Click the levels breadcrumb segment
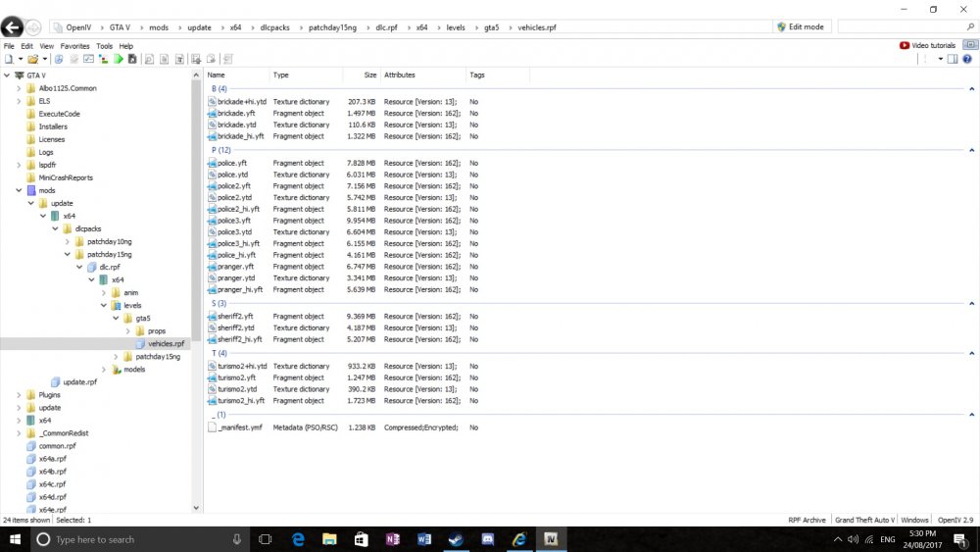This screenshot has width=980, height=552. [456, 27]
